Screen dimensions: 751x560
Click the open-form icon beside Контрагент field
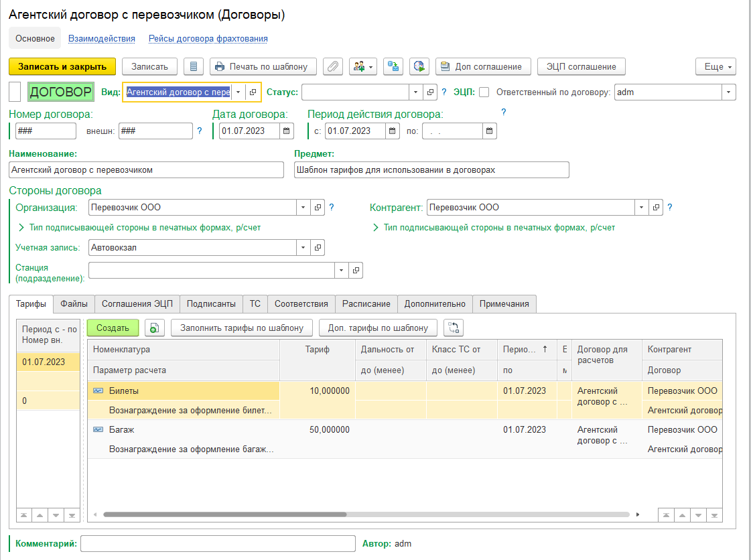coord(657,208)
